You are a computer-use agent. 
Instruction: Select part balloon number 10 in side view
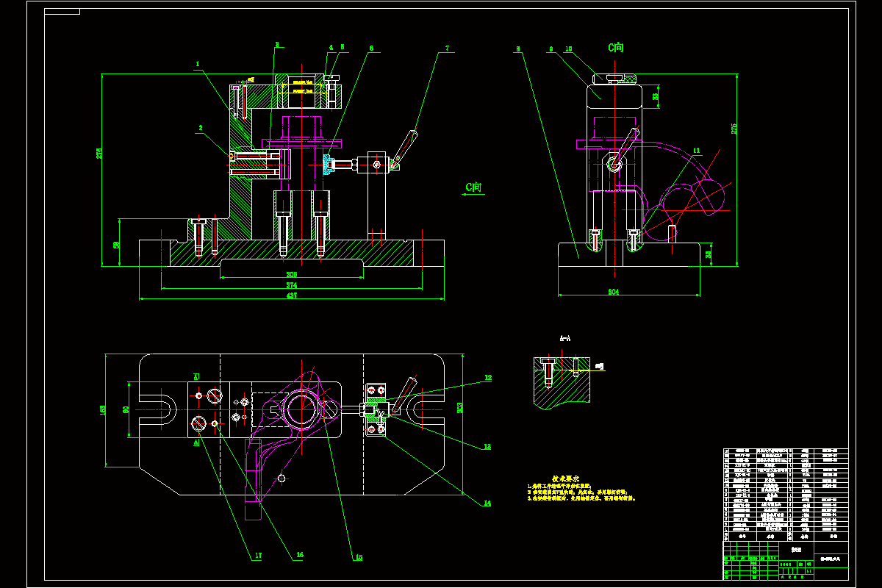pyautogui.click(x=569, y=50)
